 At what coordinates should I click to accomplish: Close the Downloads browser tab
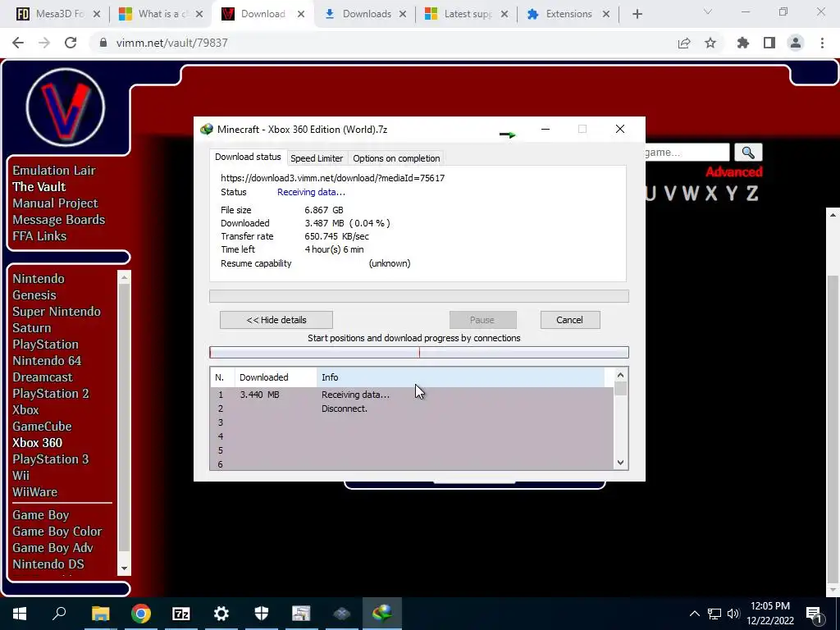click(402, 14)
